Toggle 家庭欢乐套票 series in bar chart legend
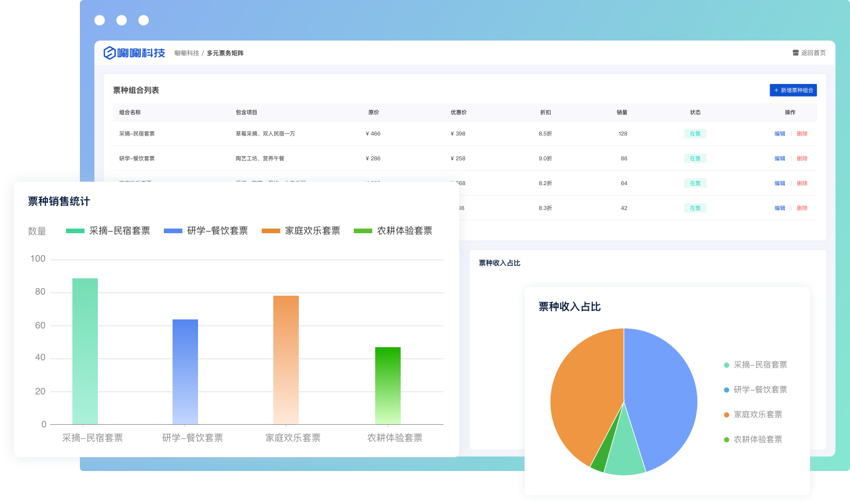Screen dimensions: 850x504 (301, 231)
